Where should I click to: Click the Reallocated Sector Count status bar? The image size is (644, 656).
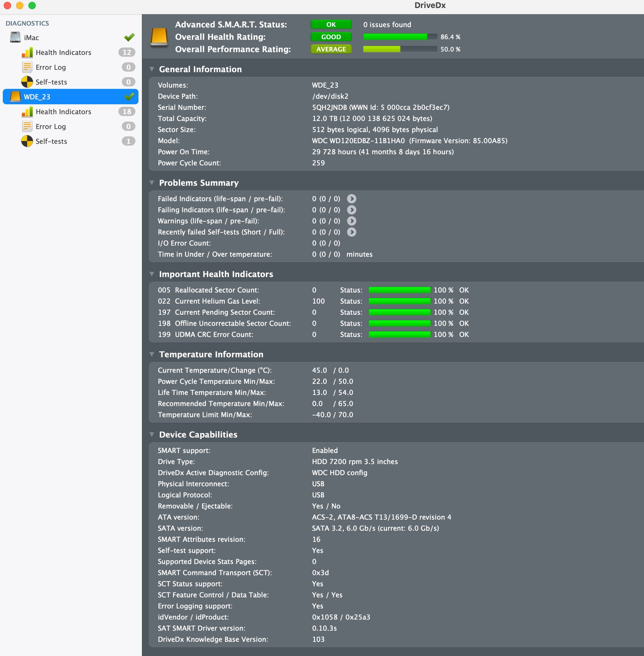pos(399,290)
